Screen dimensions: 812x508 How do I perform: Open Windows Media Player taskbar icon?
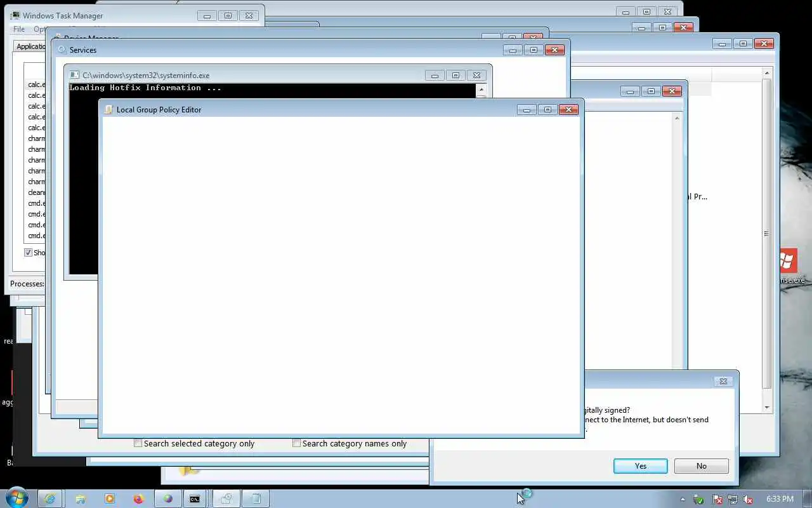click(x=109, y=498)
